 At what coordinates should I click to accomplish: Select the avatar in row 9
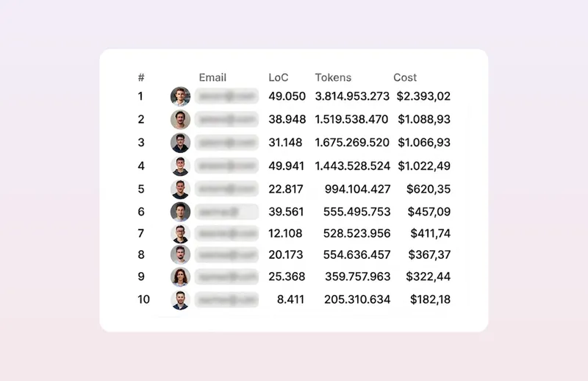click(x=180, y=277)
